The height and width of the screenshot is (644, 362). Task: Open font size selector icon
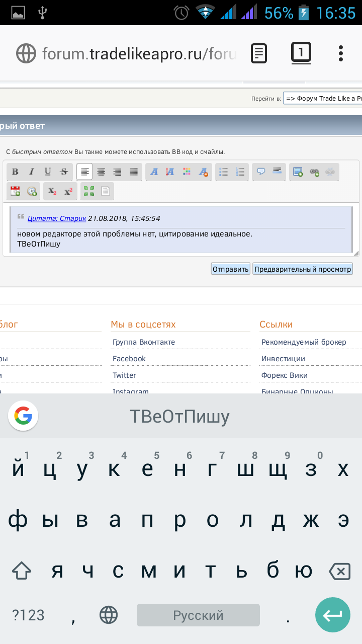170,172
